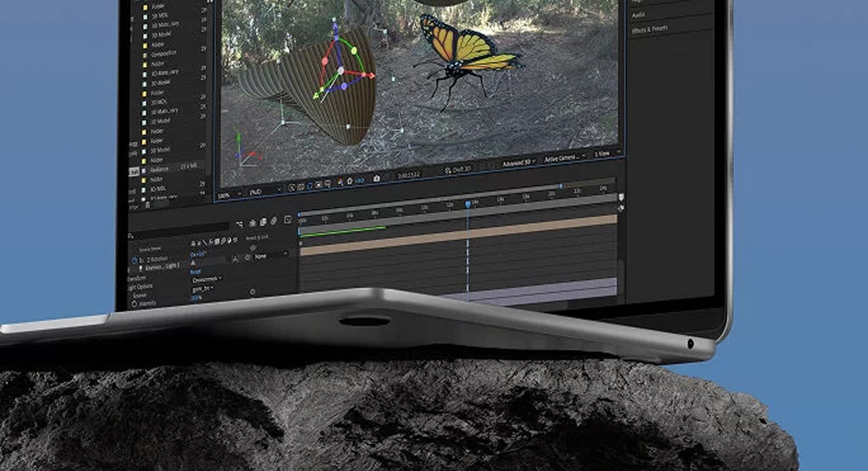This screenshot has height=471, width=868.
Task: Click the composition mini-flowchart icon in timeline
Action: tap(240, 224)
